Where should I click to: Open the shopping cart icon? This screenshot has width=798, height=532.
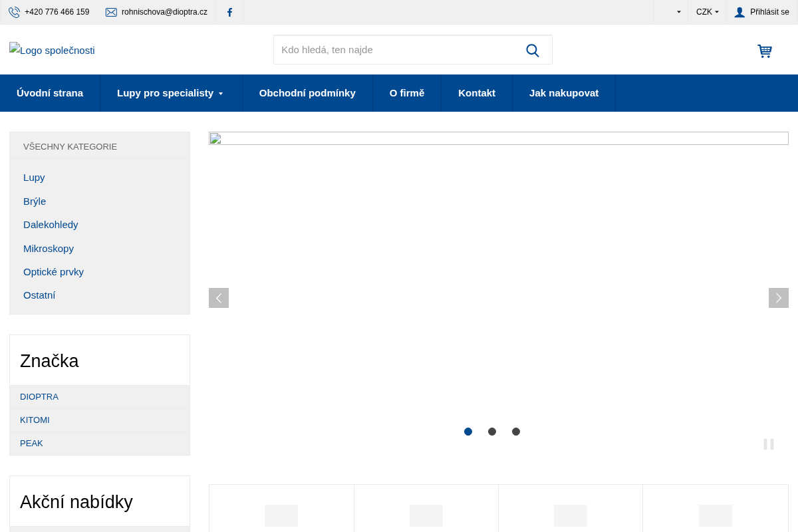tap(765, 51)
